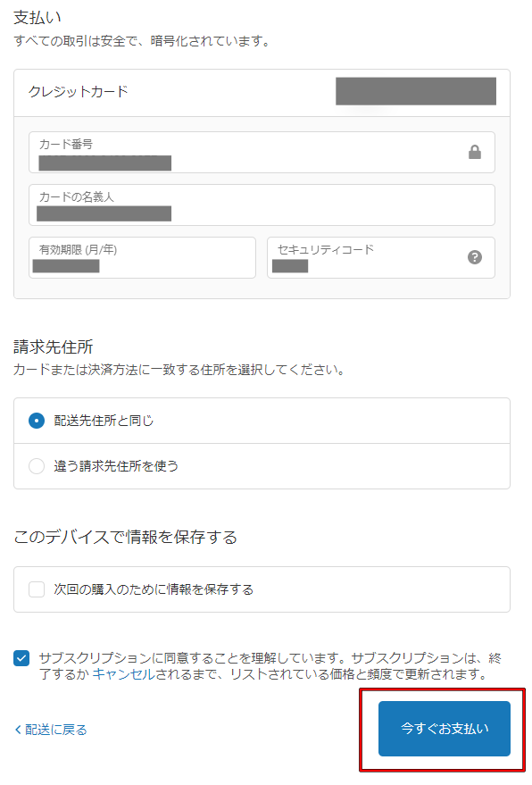The image size is (532, 785).
Task: Select the 有効期限 (月/年) input field
Action: click(x=142, y=257)
